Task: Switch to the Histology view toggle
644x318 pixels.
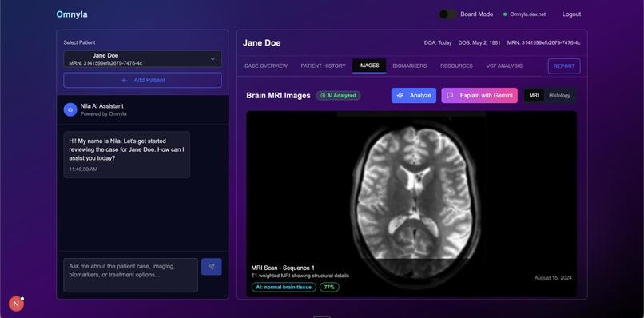Action: [x=559, y=95]
